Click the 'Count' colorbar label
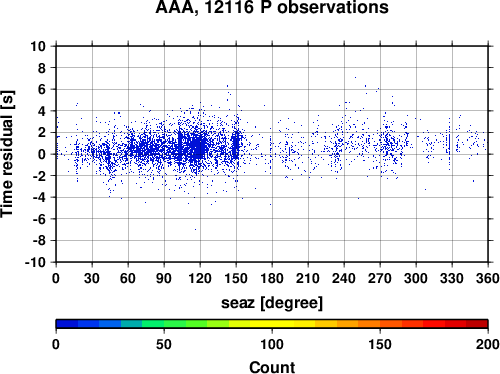Image resolution: width=500 pixels, height=374 pixels. point(272,367)
